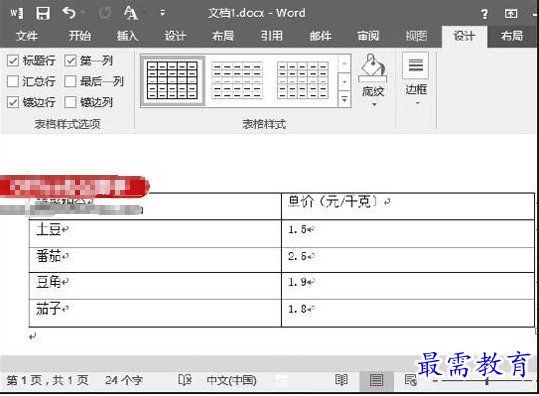Screen dimensions: 539x396
Task: Click the 茄子 table cell
Action: [155, 313]
